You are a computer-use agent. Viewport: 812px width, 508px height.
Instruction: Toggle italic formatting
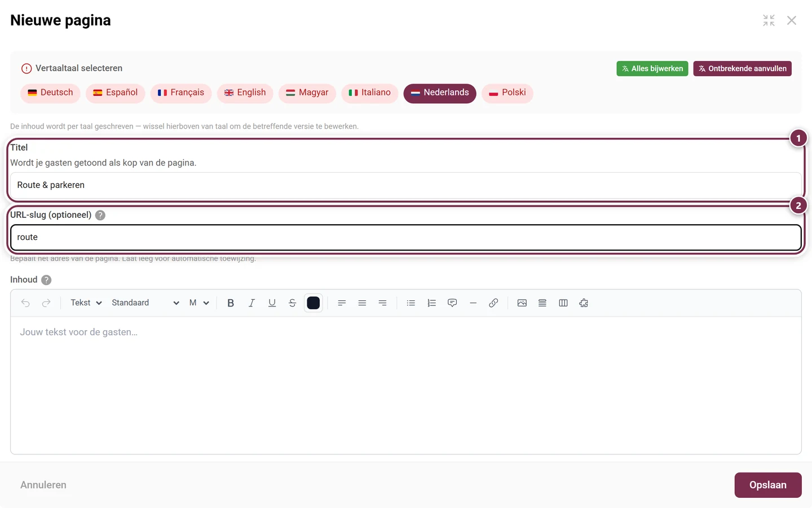[x=251, y=303]
